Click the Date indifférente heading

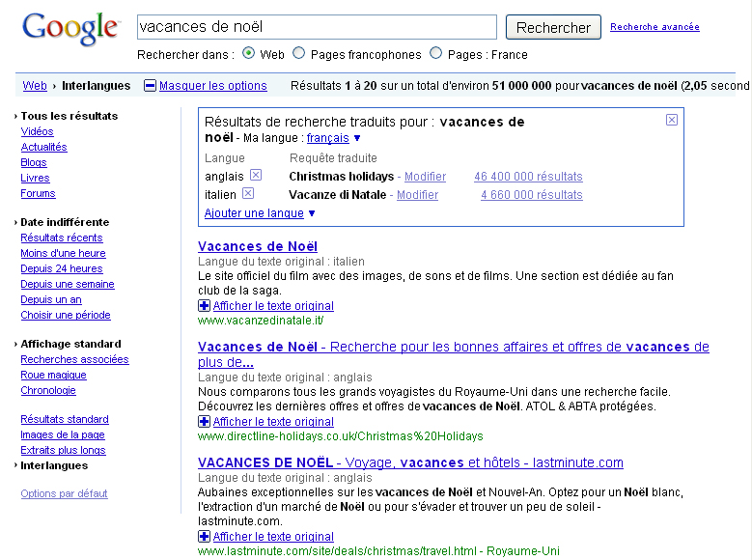tap(65, 222)
